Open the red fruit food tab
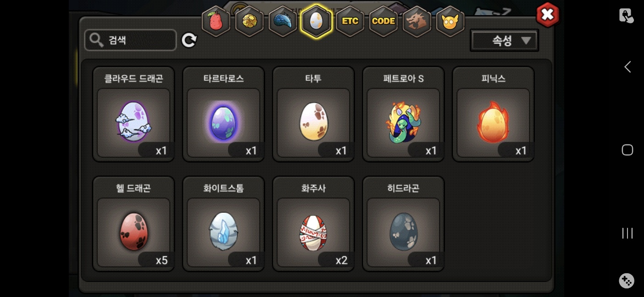 216,21
